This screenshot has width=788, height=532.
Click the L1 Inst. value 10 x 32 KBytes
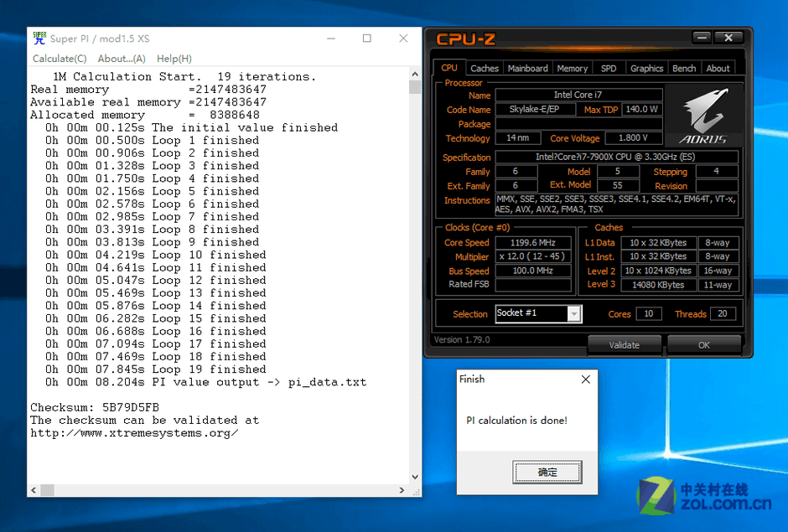[x=659, y=256]
